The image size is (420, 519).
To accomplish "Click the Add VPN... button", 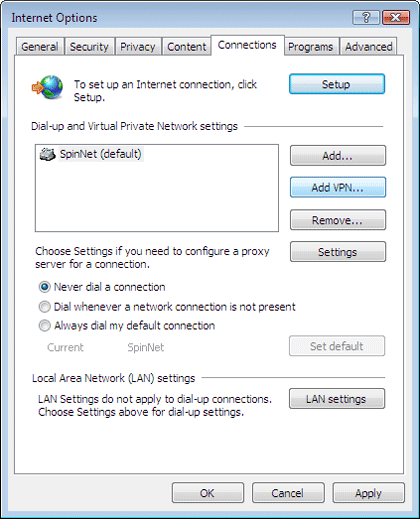I will pos(338,187).
